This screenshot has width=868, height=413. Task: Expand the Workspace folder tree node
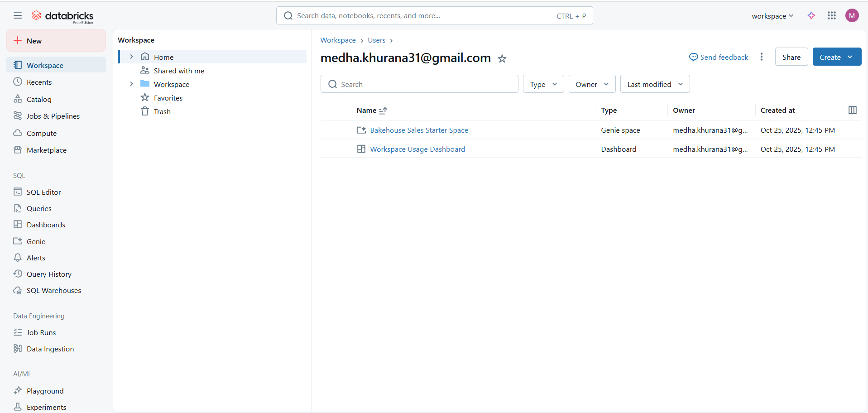click(x=131, y=84)
